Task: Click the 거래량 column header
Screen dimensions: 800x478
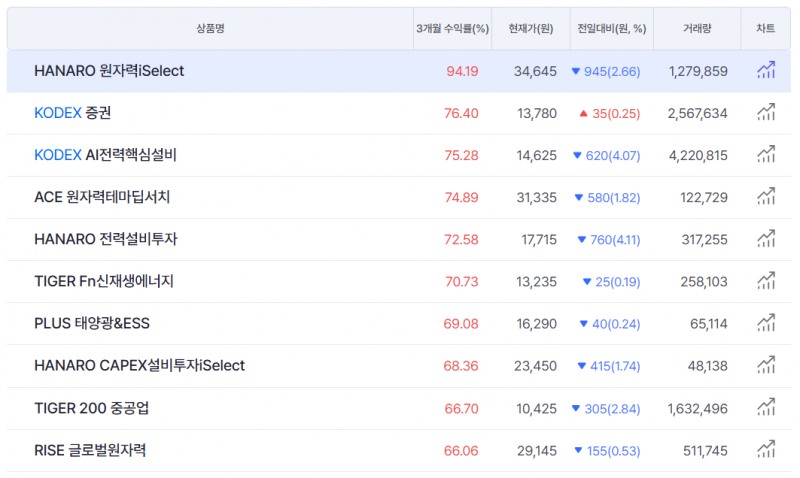Action: (697, 29)
